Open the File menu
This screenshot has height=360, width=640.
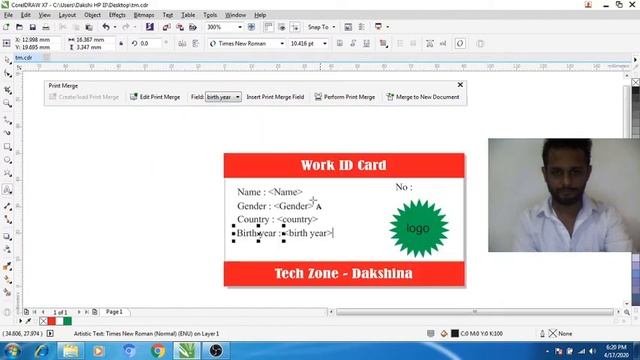point(8,15)
